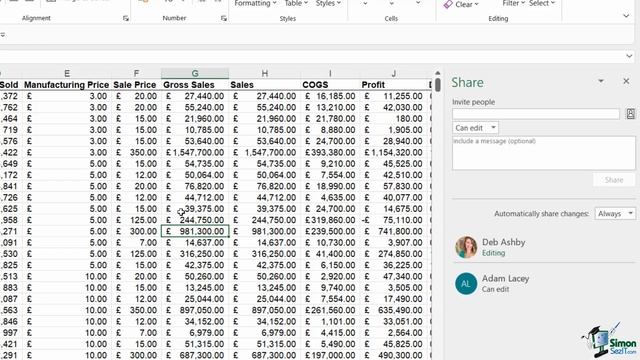Select Gross Sales cell 981,300.00
The height and width of the screenshot is (360, 640).
tap(195, 231)
